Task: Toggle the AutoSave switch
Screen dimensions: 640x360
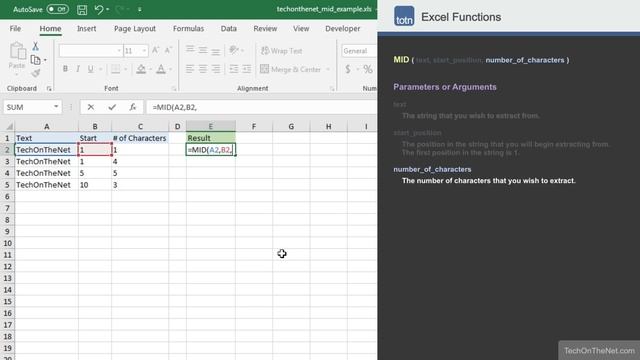Action: point(58,9)
